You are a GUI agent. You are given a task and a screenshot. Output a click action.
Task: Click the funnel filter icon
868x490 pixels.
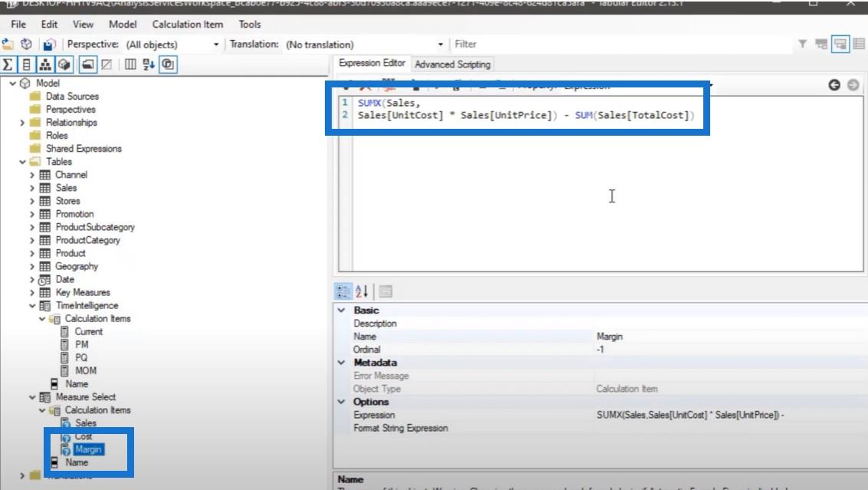(802, 44)
